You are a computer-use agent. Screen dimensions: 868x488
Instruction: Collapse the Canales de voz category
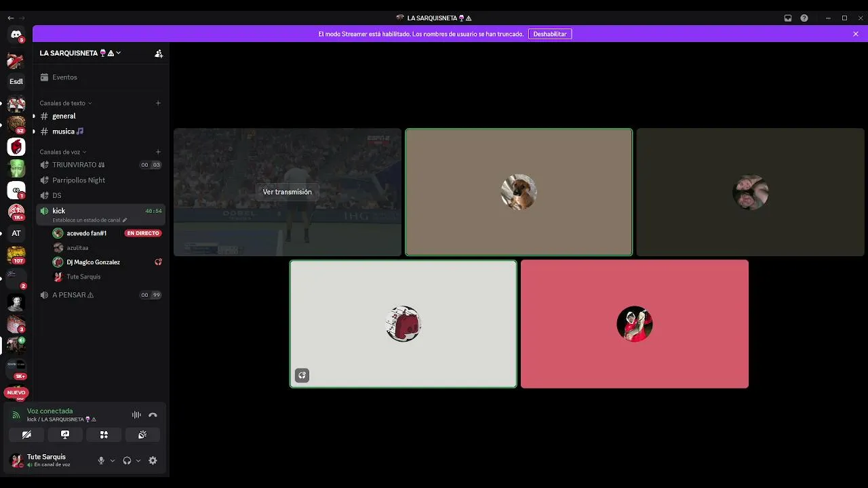(63, 152)
